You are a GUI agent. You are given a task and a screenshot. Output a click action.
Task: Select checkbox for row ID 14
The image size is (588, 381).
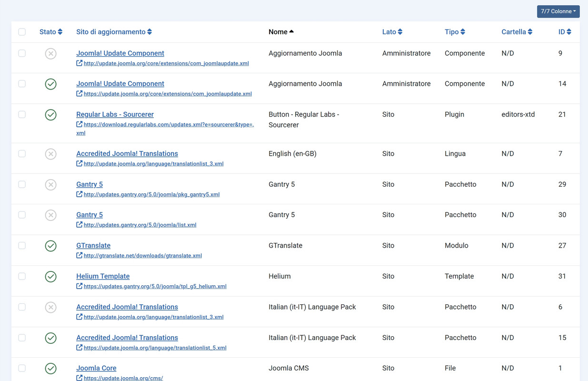coord(22,84)
